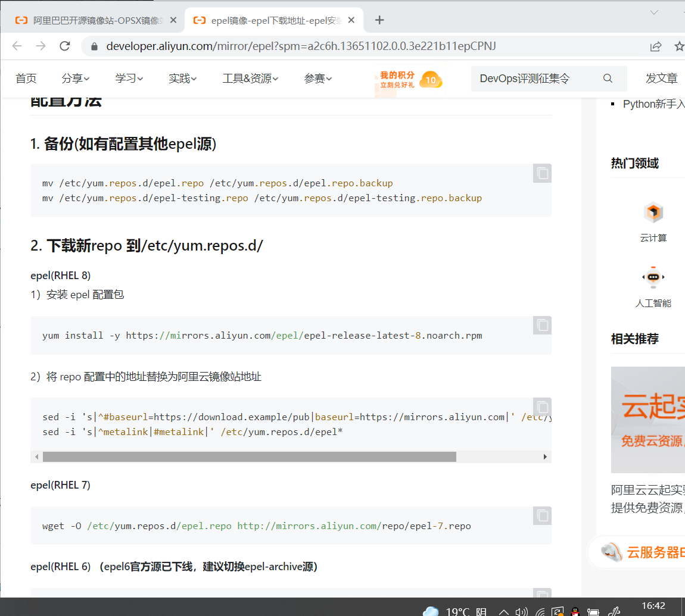Screen dimensions: 685x616
Task: Expand the 工具&资源 menu
Action: 250,79
